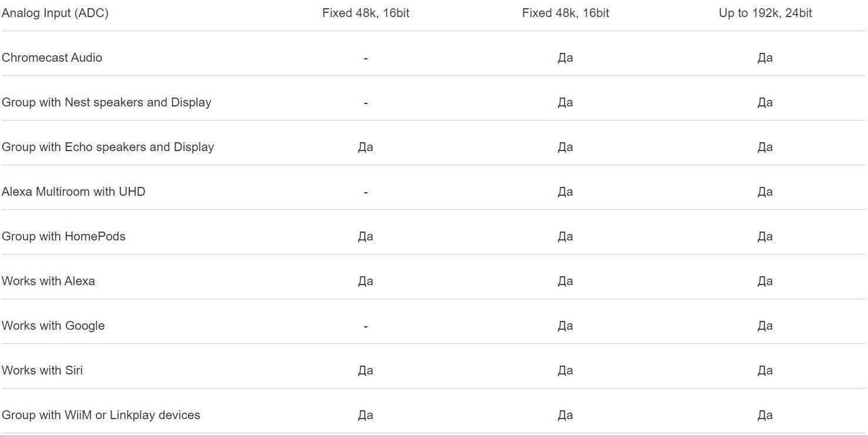868x435 pixels.
Task: Click last Да in Group with HomePods row
Action: (765, 236)
